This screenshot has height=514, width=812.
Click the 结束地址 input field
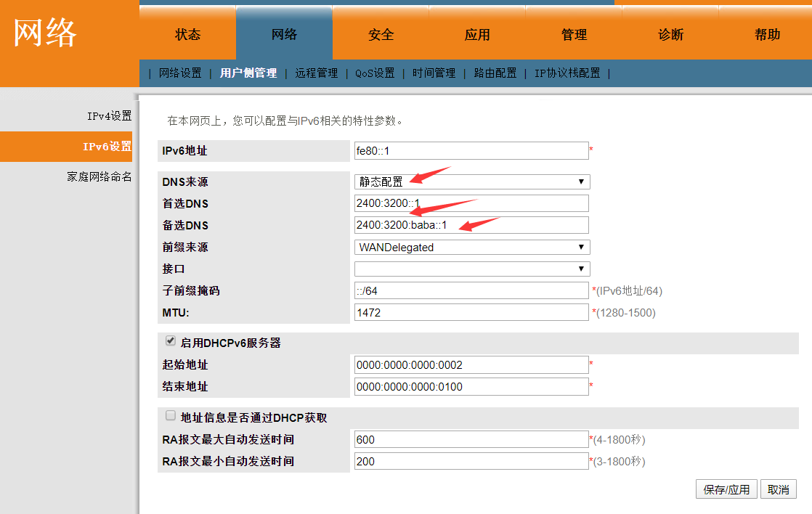coord(471,387)
